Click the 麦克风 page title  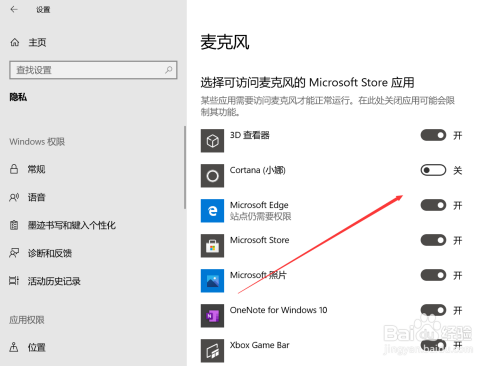225,42
